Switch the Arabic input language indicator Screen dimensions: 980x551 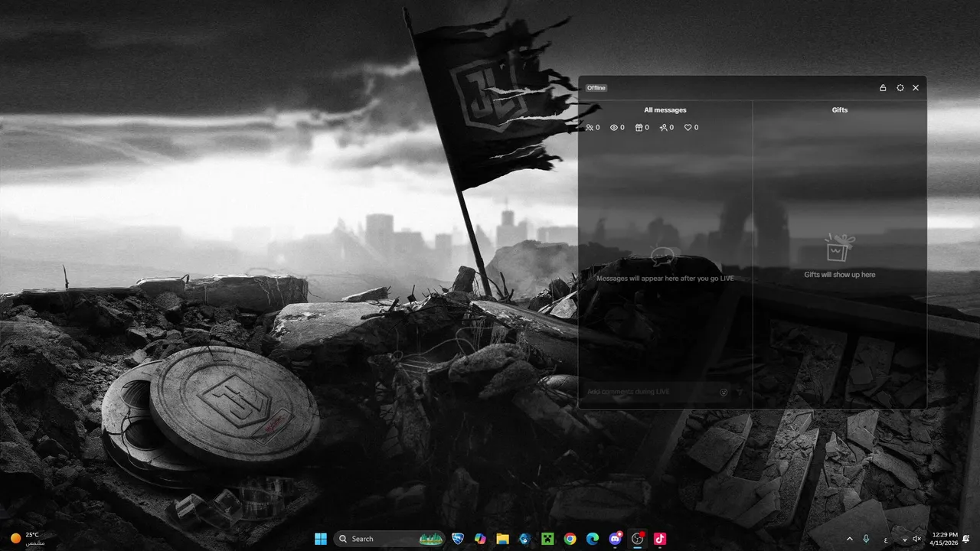(x=886, y=540)
